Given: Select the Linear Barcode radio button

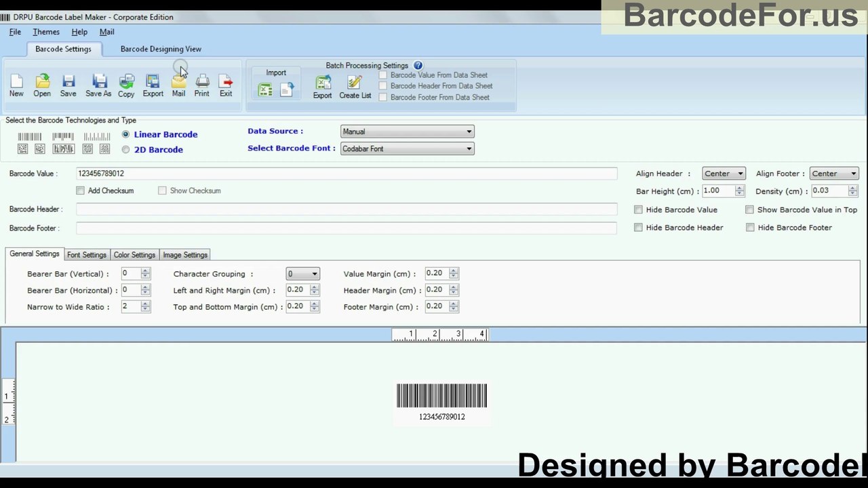Looking at the screenshot, I should [x=125, y=134].
